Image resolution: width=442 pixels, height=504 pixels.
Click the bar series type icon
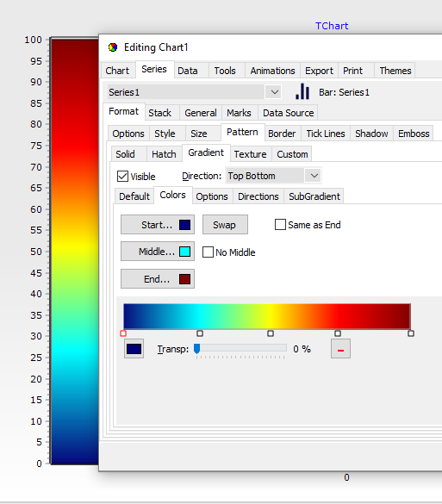point(302,91)
